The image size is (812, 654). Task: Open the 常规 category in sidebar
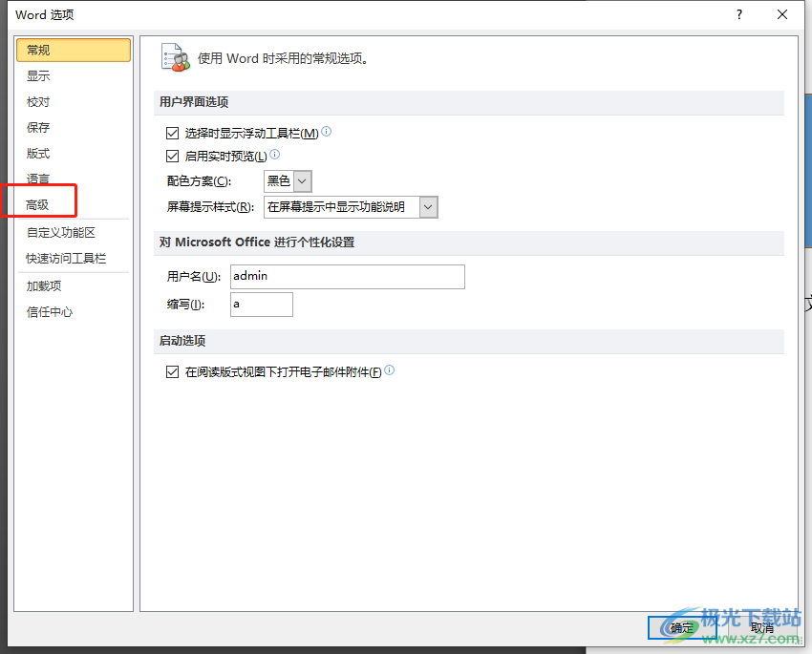[73, 51]
